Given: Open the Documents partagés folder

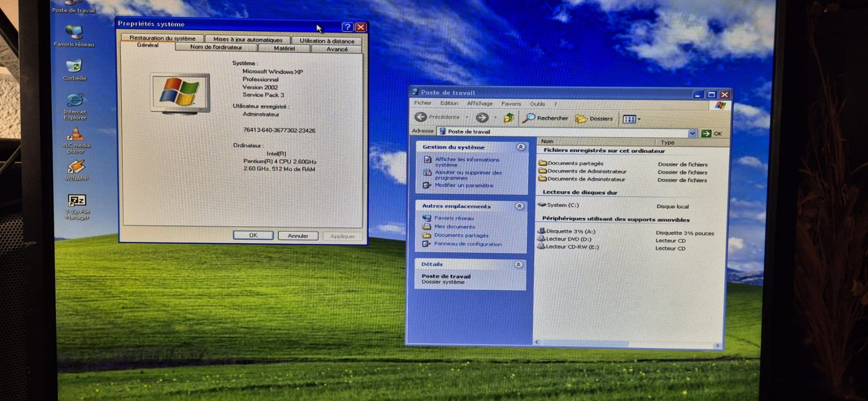Looking at the screenshot, I should click(x=571, y=163).
